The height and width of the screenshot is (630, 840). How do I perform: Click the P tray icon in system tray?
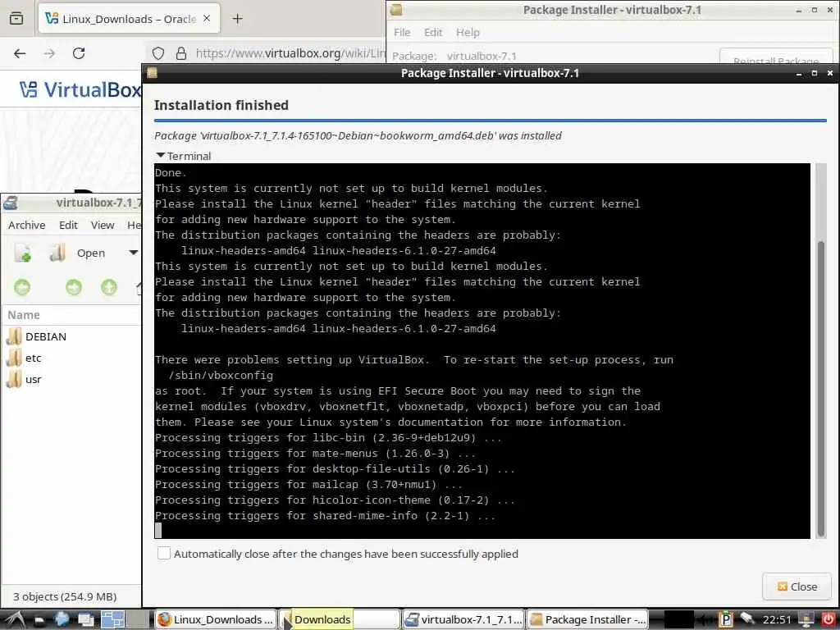pos(726,620)
